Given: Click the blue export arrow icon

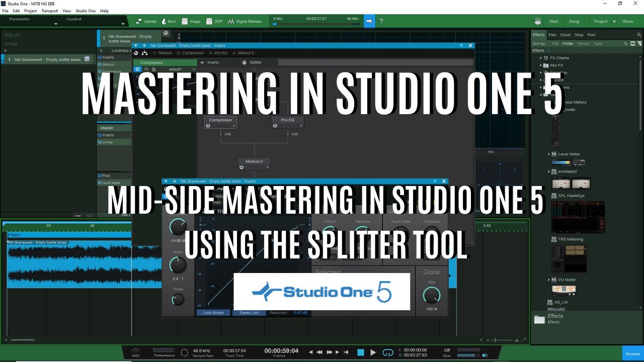Looking at the screenshot, I should tap(369, 21).
